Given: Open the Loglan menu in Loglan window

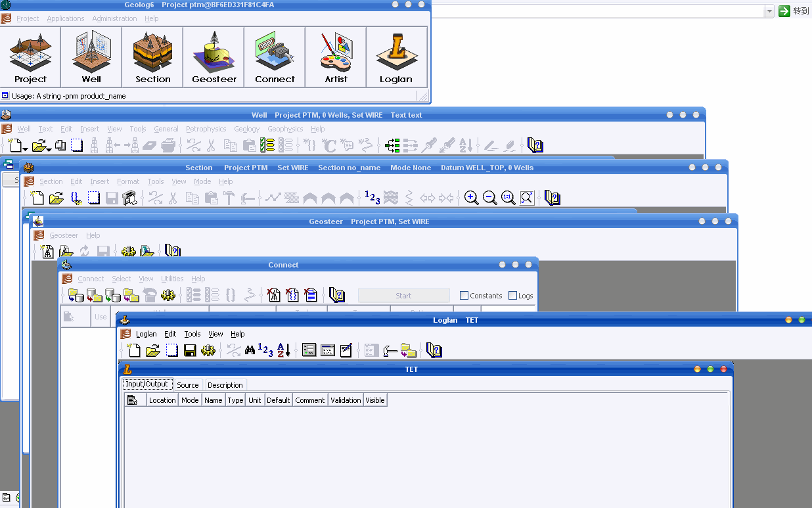Looking at the screenshot, I should [147, 334].
